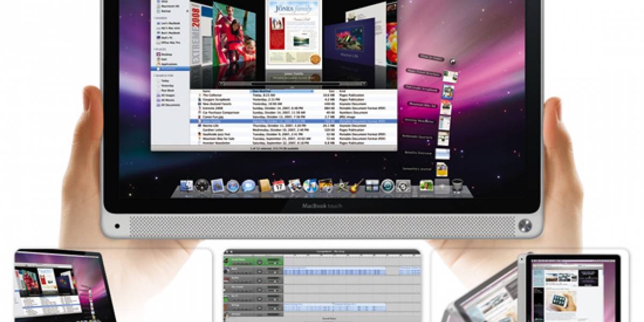Open the bottom document thumbnail in stack fan
Viewport: 644px width, 322px height.
(x=442, y=170)
